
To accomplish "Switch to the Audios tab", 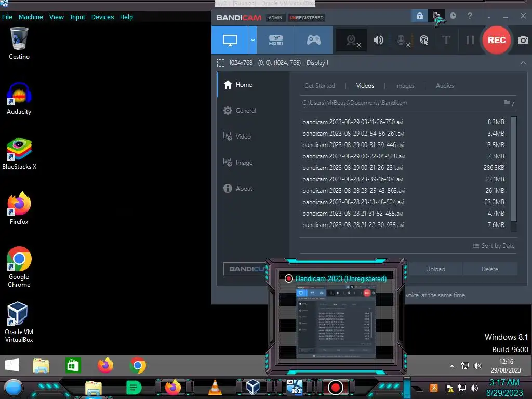I will tap(445, 86).
